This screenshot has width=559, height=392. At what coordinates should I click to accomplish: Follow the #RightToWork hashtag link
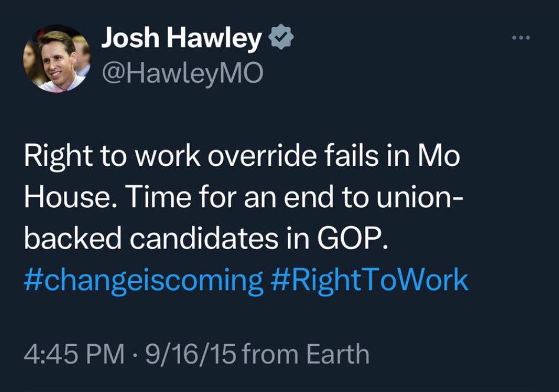click(370, 280)
